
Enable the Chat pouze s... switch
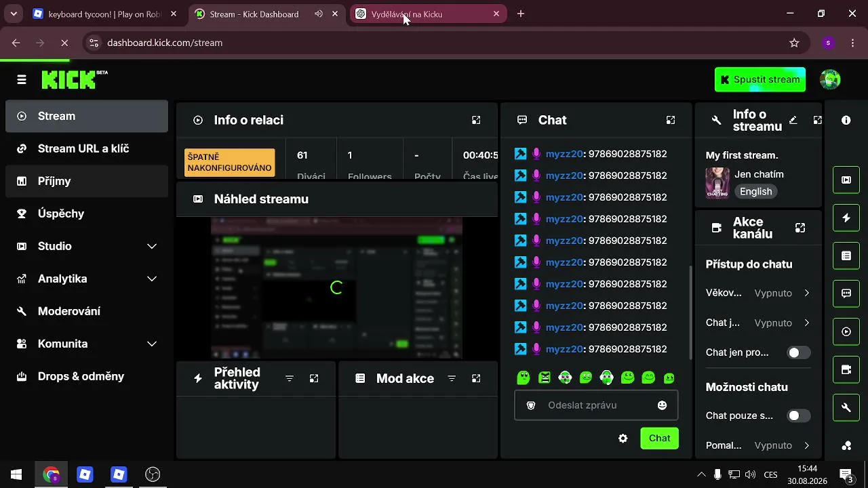coord(799,415)
